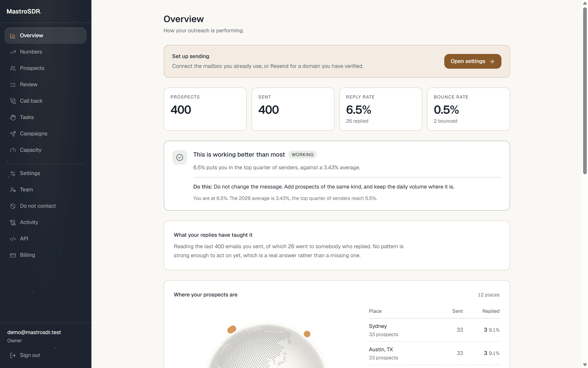The height and width of the screenshot is (368, 588).
Task: Select Tasks in the sidebar
Action: 46,117
